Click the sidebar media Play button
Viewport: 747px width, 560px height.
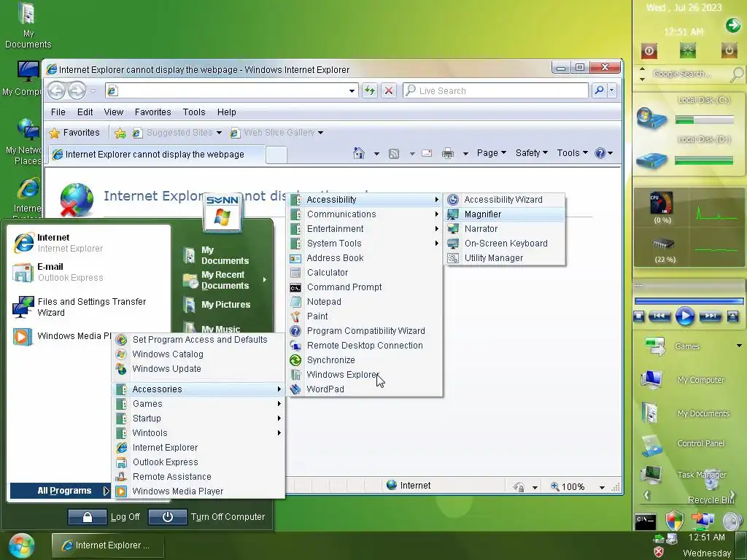[685, 316]
